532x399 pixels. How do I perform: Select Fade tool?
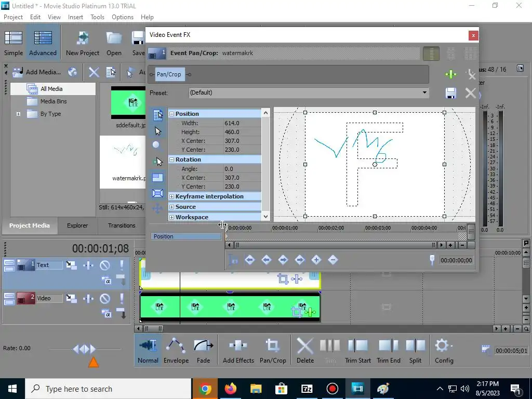203,351
